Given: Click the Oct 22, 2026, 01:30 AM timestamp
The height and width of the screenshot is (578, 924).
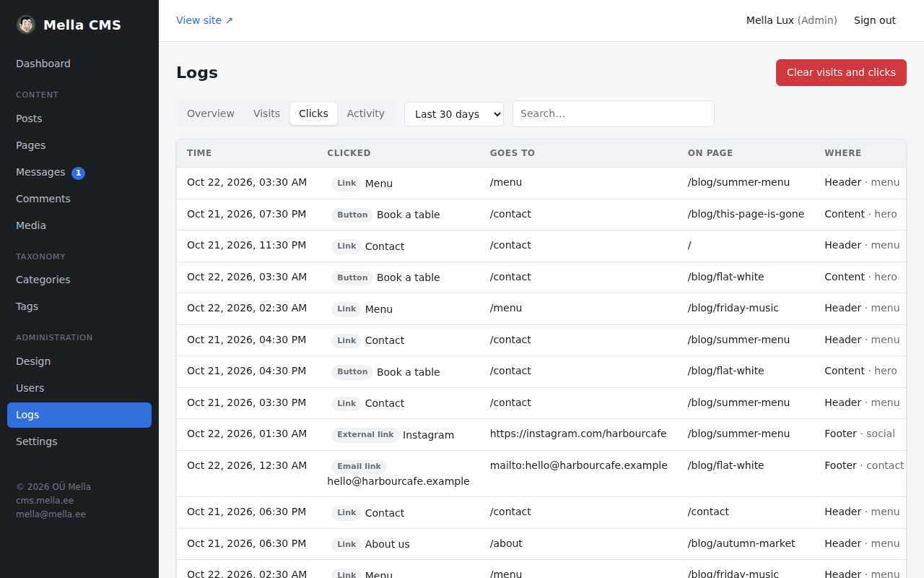Looking at the screenshot, I should [247, 433].
